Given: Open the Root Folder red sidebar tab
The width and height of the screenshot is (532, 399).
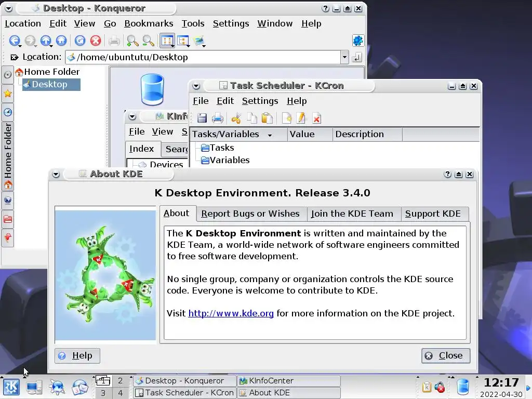Looking at the screenshot, I should pos(8,219).
